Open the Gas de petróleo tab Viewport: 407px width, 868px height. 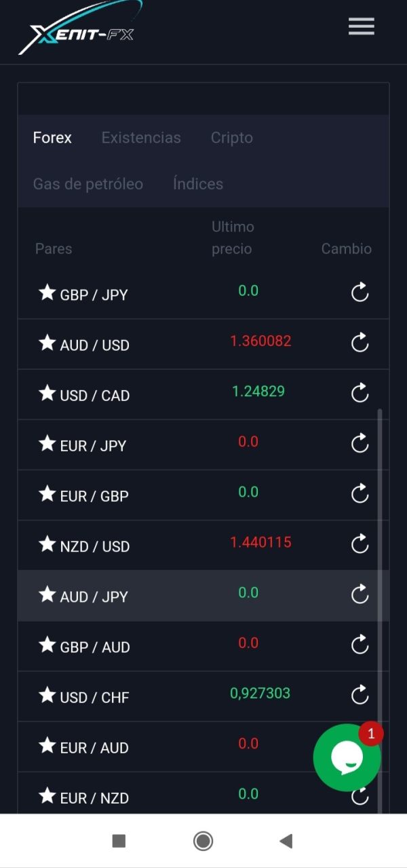point(88,184)
